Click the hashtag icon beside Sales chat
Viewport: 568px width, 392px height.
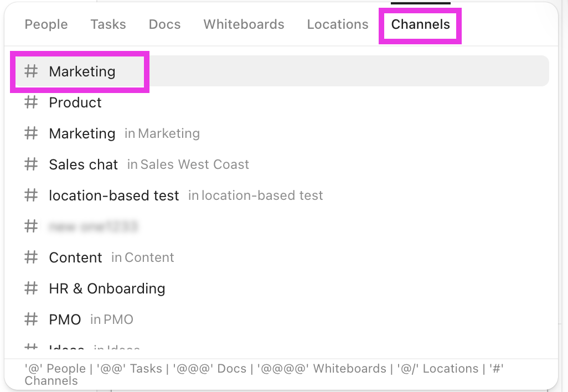31,164
